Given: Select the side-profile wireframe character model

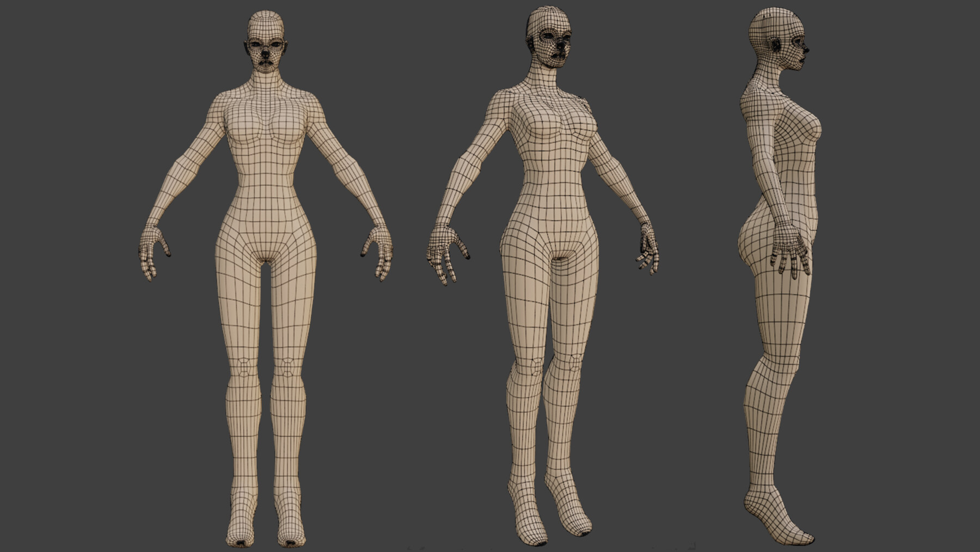Looking at the screenshot, I should point(780,275).
